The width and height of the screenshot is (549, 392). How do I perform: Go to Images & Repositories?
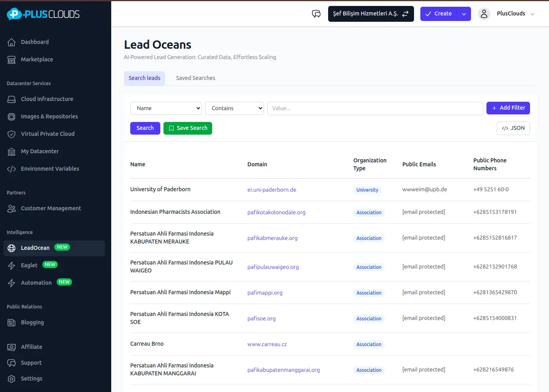pyautogui.click(x=49, y=116)
